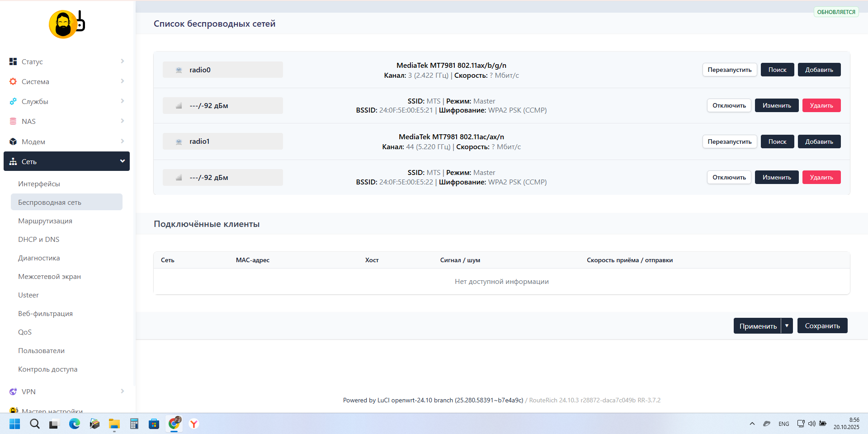Open the Межсетевой экран menu item
Image resolution: width=868 pixels, height=434 pixels.
coord(49,276)
